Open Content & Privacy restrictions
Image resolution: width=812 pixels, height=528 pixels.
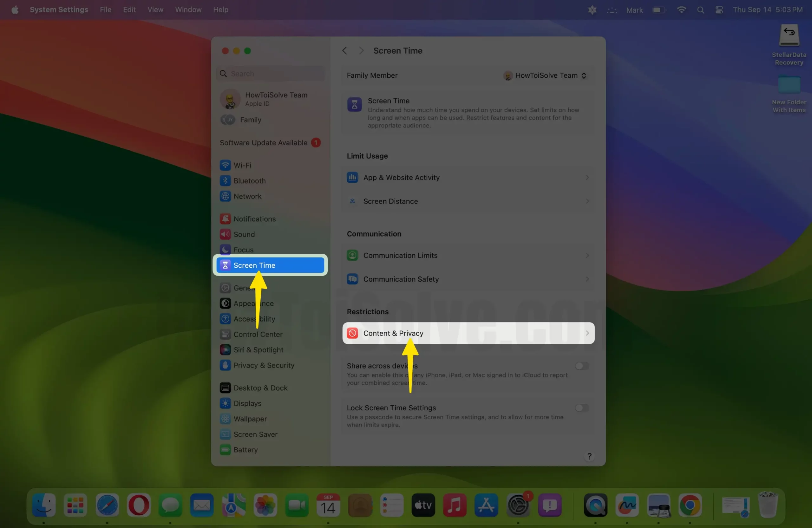point(468,333)
